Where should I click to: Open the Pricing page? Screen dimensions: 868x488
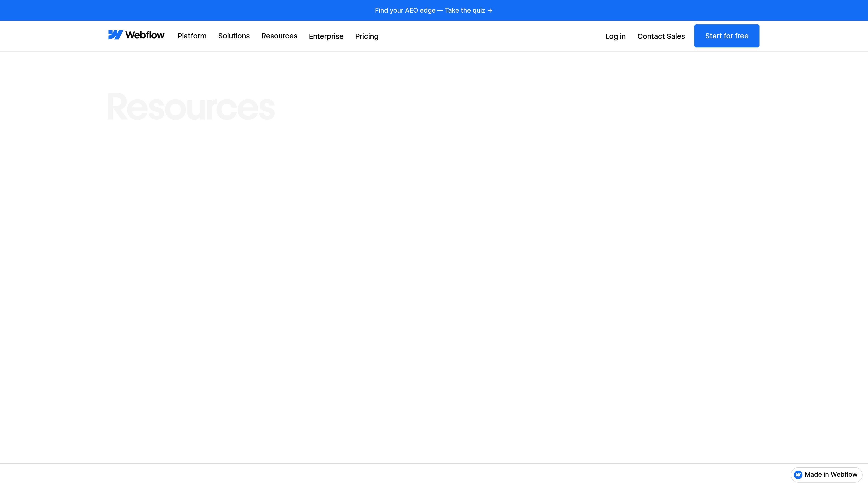tap(367, 36)
